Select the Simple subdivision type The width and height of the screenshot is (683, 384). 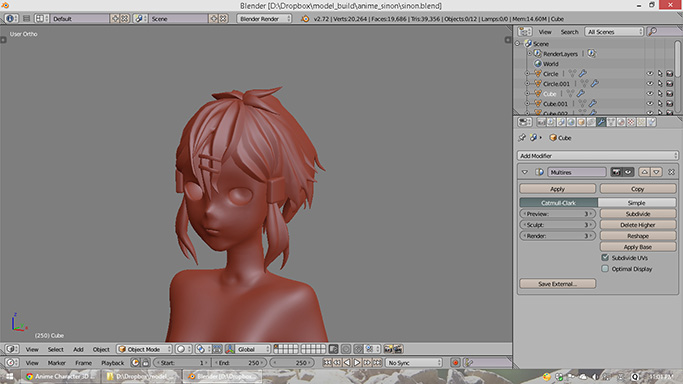[636, 203]
